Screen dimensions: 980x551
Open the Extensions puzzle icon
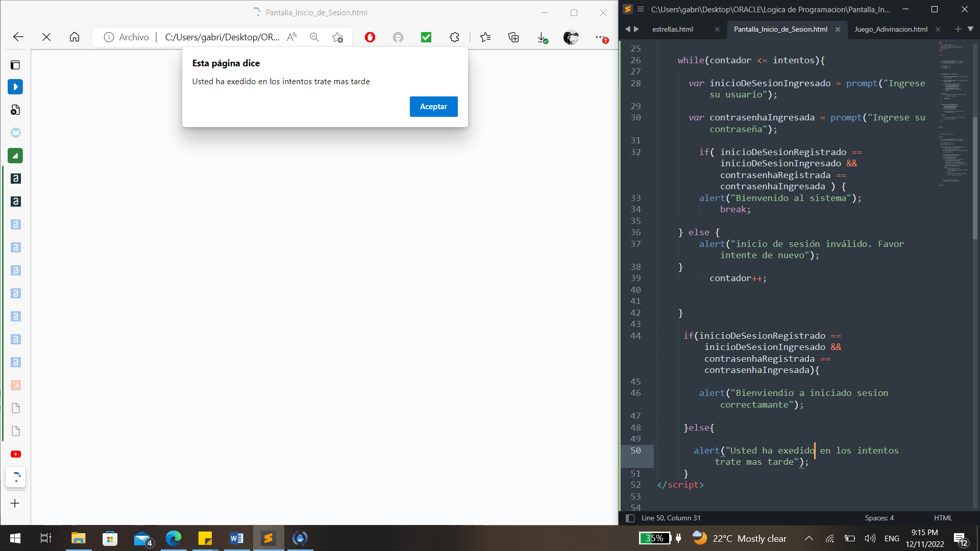pos(454,37)
